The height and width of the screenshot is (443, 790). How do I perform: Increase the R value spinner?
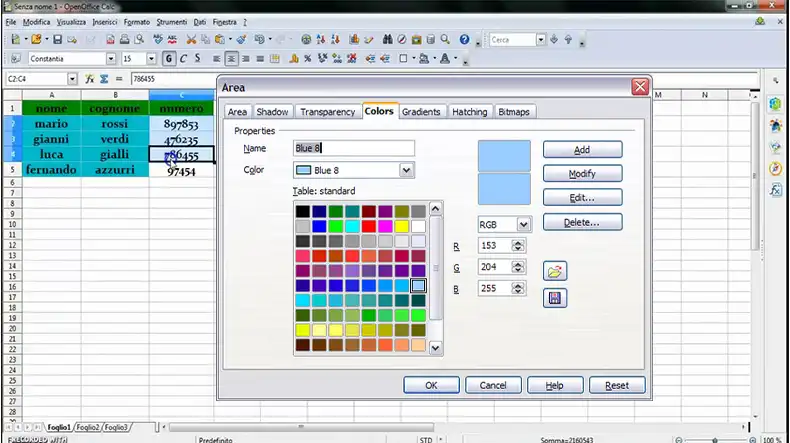click(x=517, y=242)
